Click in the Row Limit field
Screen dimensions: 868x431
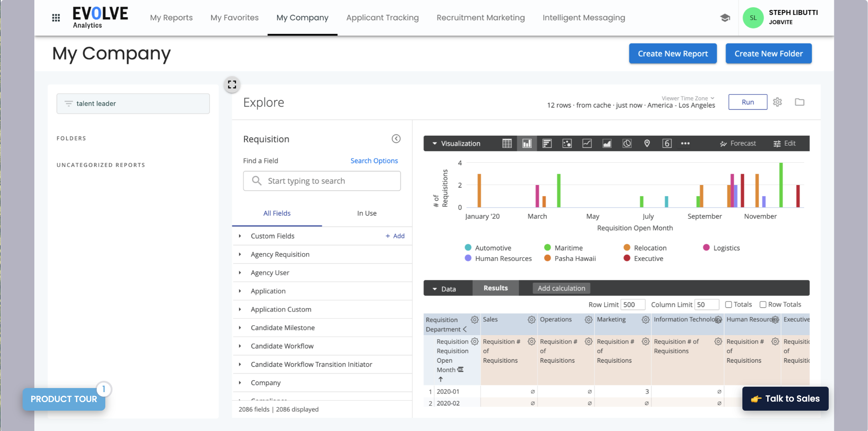(x=633, y=304)
